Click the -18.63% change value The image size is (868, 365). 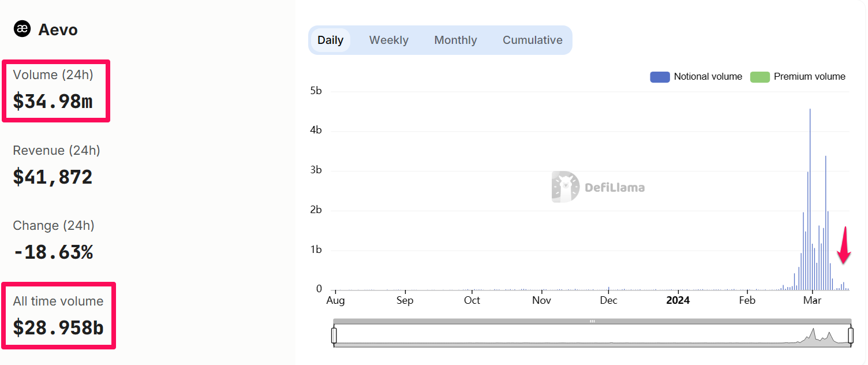tap(53, 252)
